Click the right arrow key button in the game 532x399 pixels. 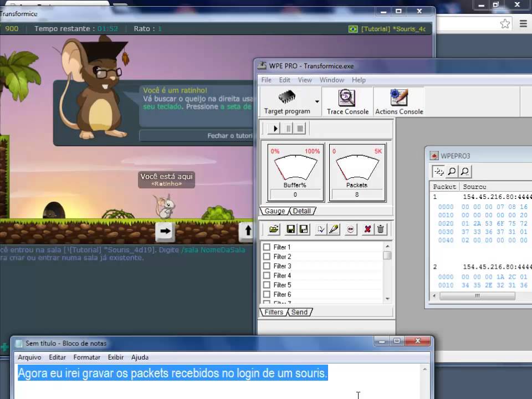[165, 232]
